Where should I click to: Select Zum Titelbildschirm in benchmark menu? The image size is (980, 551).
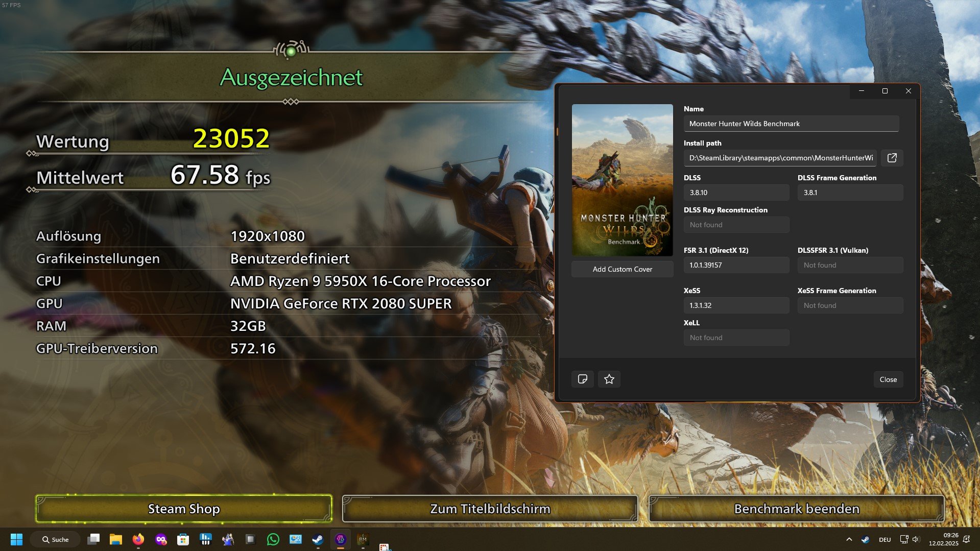(x=490, y=509)
